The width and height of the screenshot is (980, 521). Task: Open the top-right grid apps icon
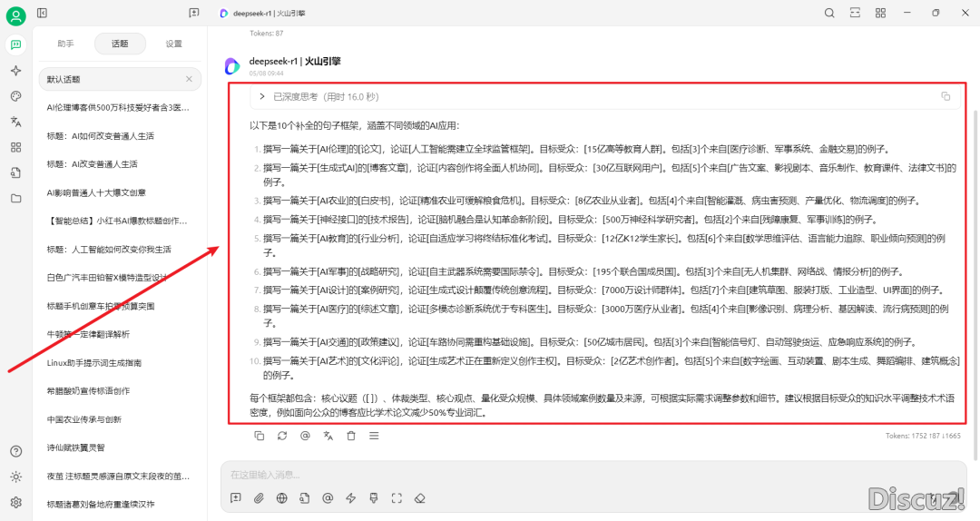(880, 13)
